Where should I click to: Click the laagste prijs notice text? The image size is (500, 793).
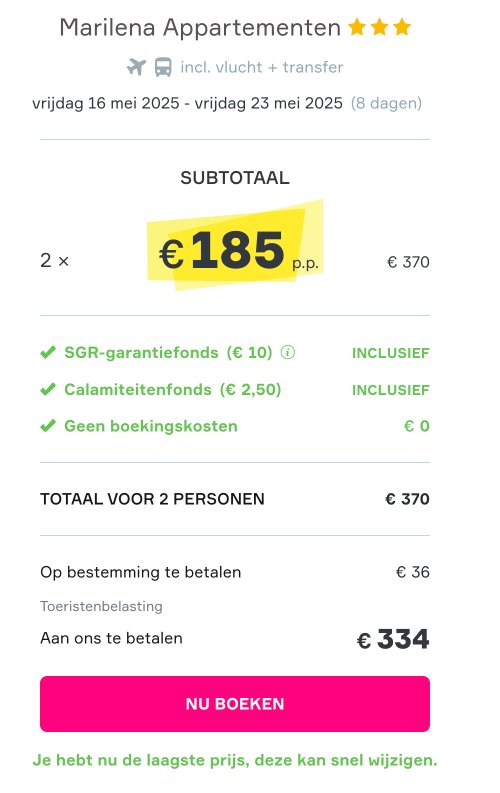[235, 760]
